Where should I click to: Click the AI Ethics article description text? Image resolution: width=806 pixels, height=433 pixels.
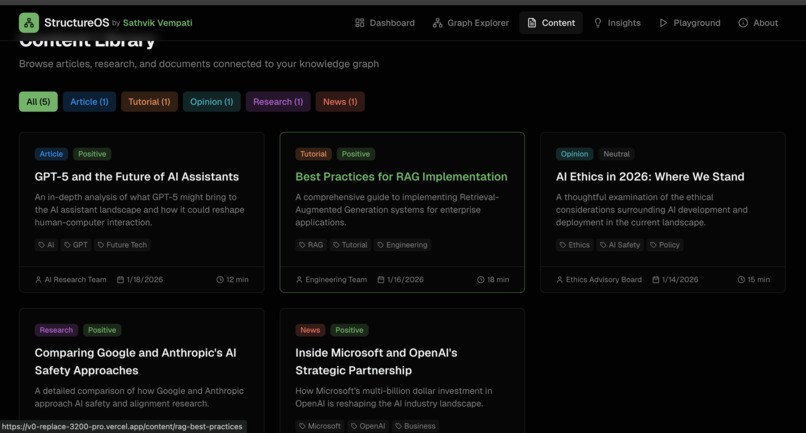coord(652,210)
